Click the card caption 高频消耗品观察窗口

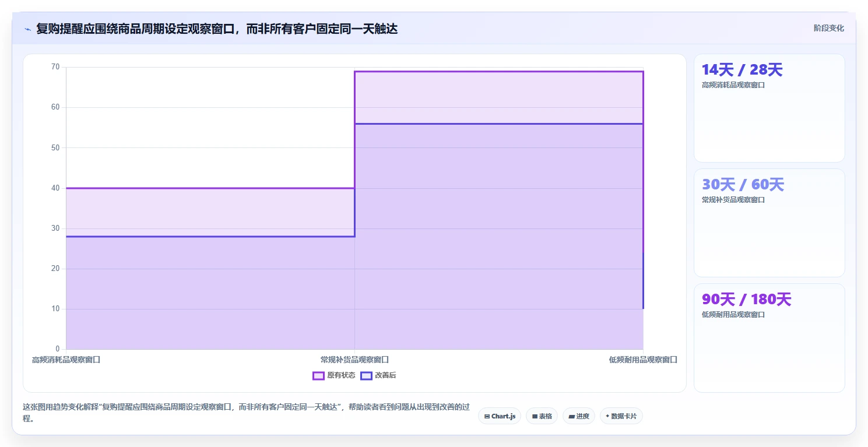tap(733, 85)
